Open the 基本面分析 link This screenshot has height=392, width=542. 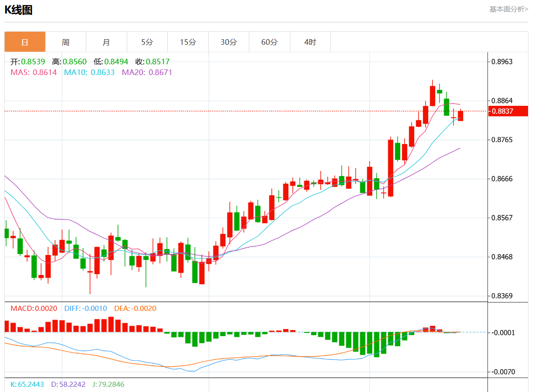(x=508, y=9)
